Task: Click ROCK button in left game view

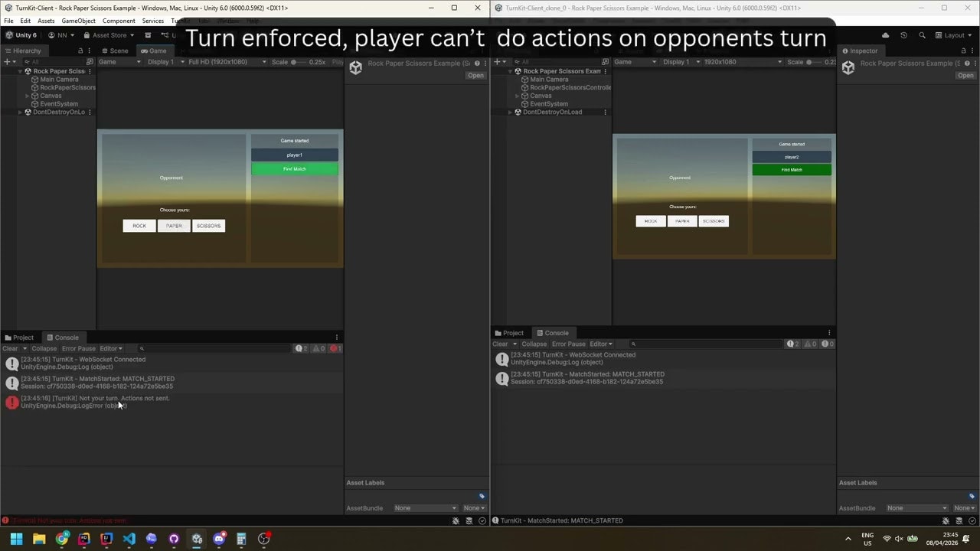Action: (x=139, y=226)
